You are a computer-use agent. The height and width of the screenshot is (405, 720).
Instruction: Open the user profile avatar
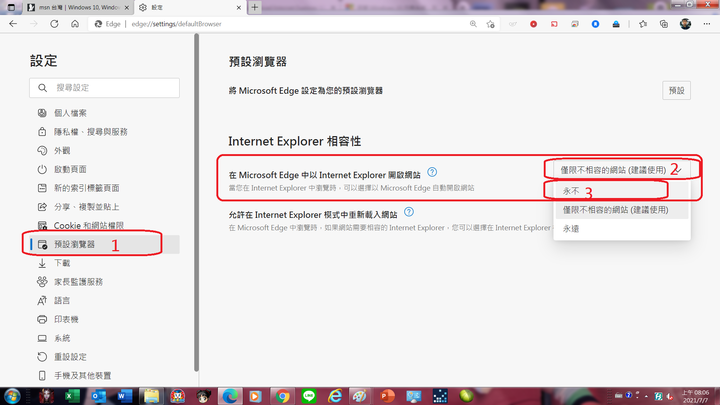pyautogui.click(x=685, y=24)
